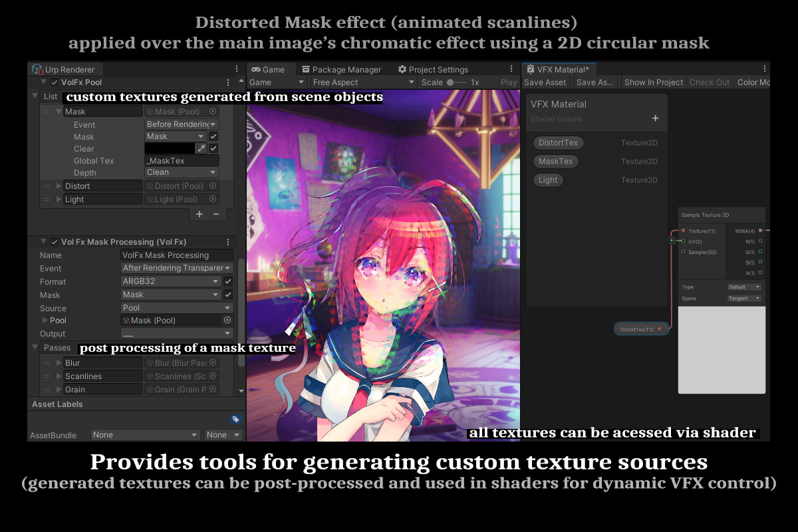Expand the Distort list entry
Screen dimensions: 798x532
coord(59,186)
